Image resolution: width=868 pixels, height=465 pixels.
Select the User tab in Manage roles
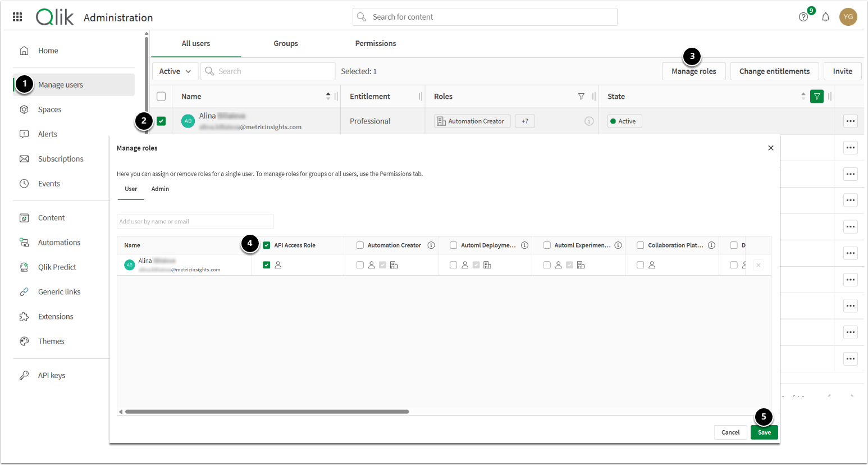click(131, 189)
